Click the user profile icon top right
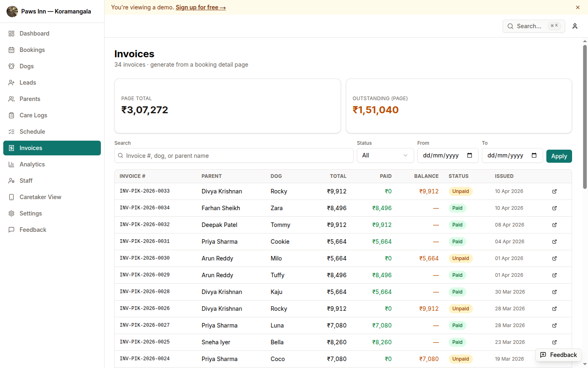The width and height of the screenshot is (588, 368). (x=575, y=26)
